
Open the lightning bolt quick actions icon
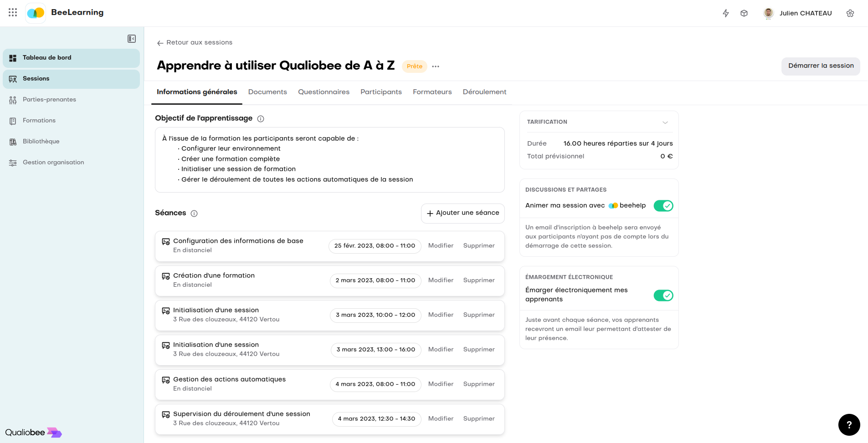pyautogui.click(x=726, y=13)
